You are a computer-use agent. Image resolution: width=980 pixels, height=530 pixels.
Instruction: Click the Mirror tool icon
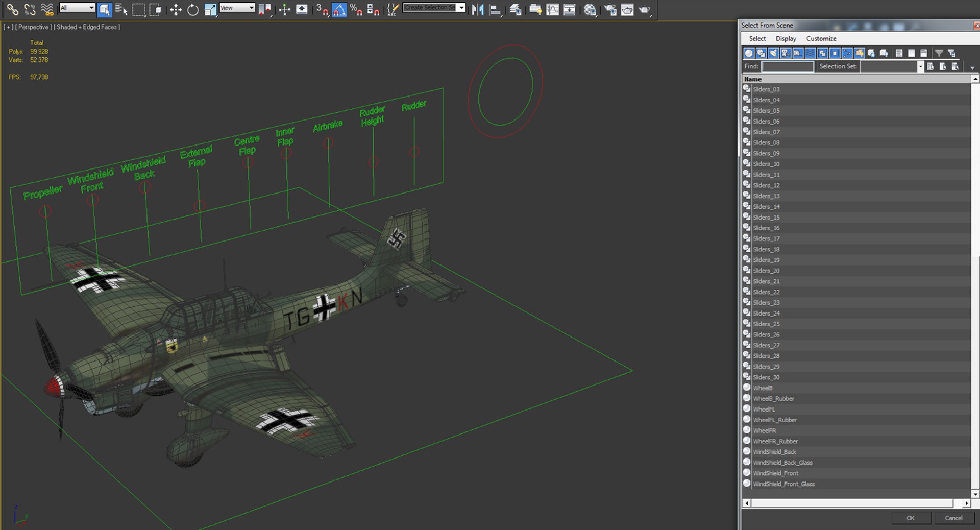click(478, 9)
